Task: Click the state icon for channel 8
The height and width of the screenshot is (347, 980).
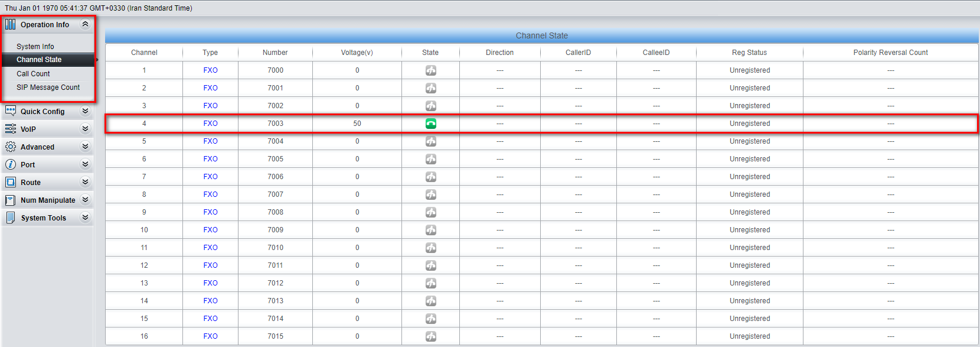Action: pos(431,194)
